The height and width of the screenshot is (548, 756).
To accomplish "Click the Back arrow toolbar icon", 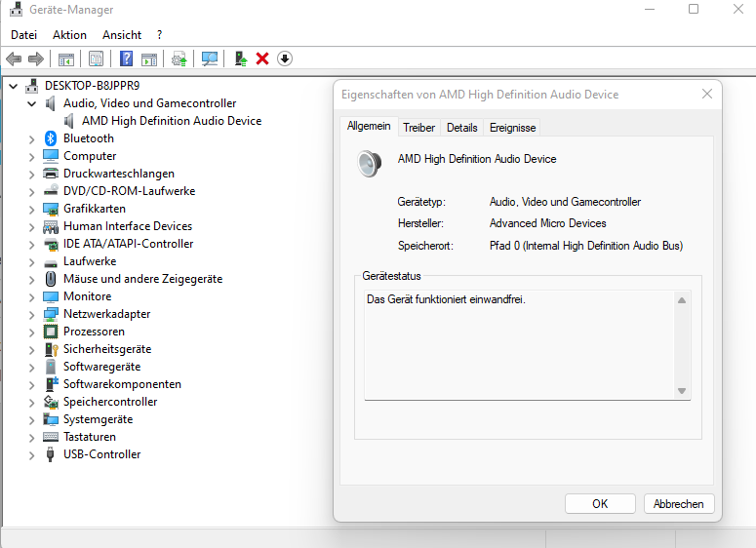I will point(14,59).
